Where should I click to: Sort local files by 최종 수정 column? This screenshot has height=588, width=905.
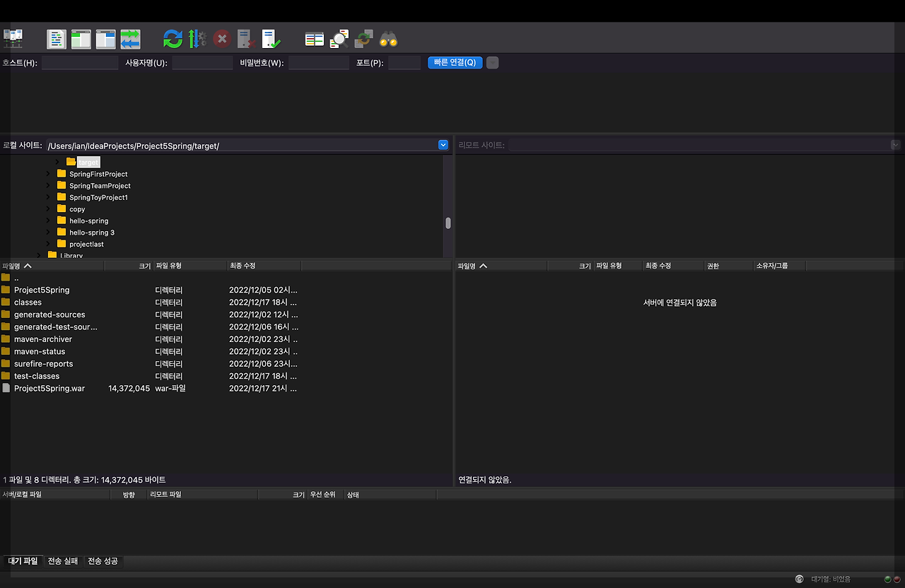pyautogui.click(x=264, y=266)
